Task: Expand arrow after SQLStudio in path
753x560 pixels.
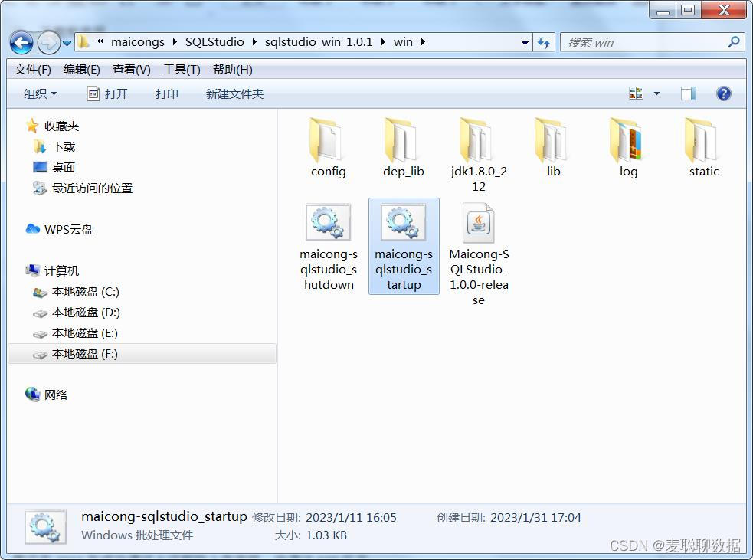Action: coord(254,42)
